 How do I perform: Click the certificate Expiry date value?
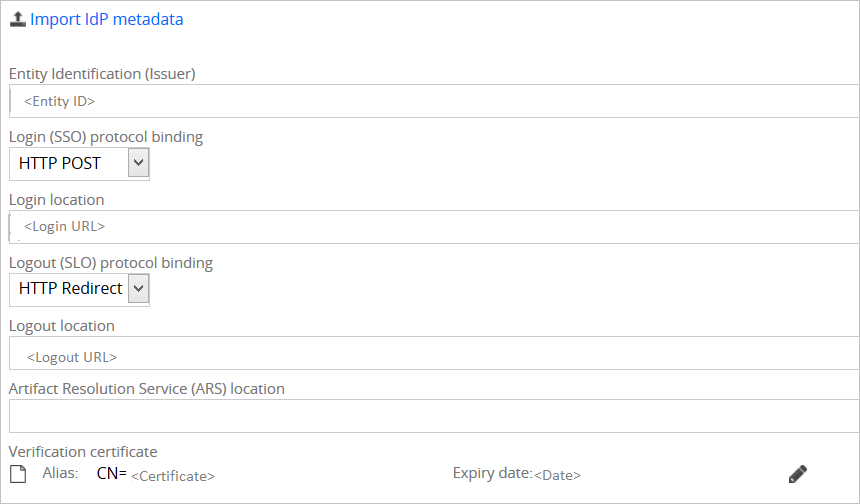(x=557, y=475)
